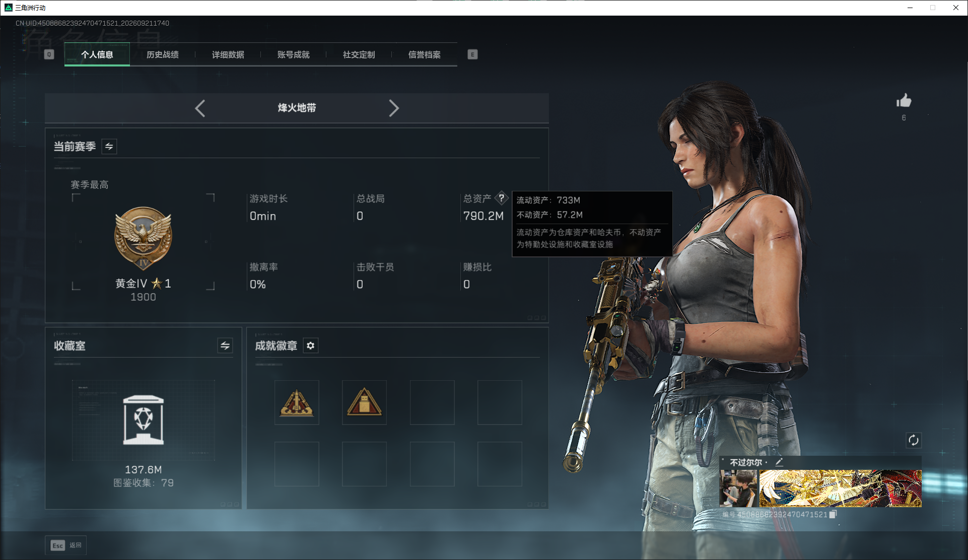Click the 不过尔尔 player name
Viewport: 968px width, 560px height.
[x=746, y=462]
